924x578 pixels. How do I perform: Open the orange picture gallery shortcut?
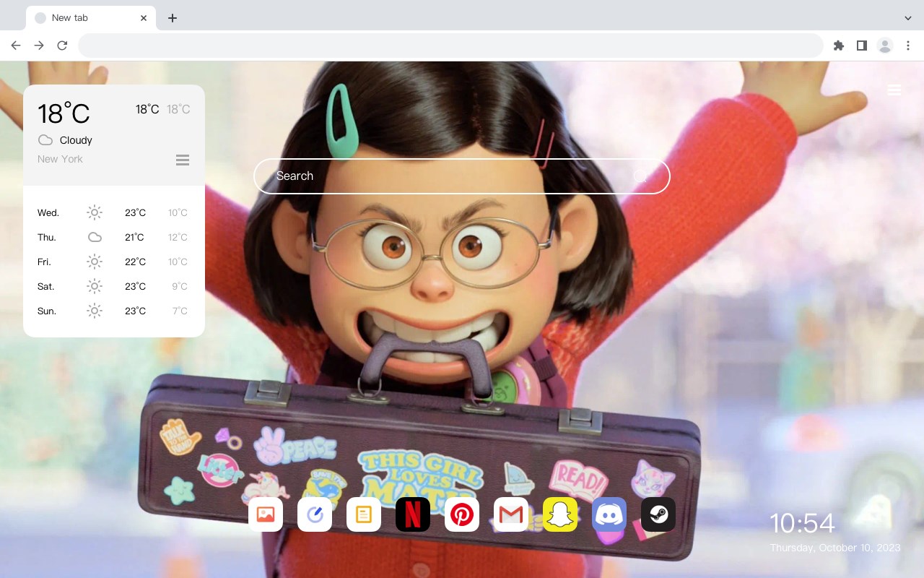click(x=266, y=514)
